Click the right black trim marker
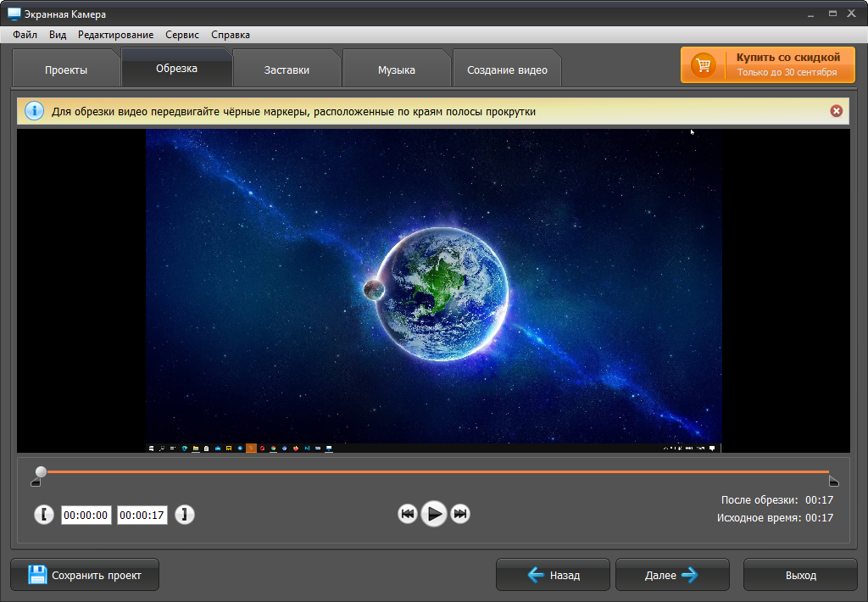Viewport: 868px width, 602px height. pyautogui.click(x=834, y=482)
